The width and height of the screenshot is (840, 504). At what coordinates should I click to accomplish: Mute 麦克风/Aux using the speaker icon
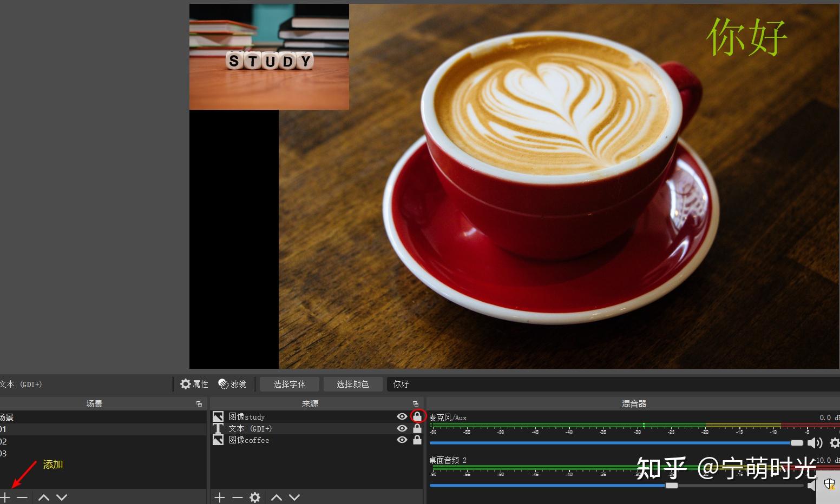(x=815, y=443)
